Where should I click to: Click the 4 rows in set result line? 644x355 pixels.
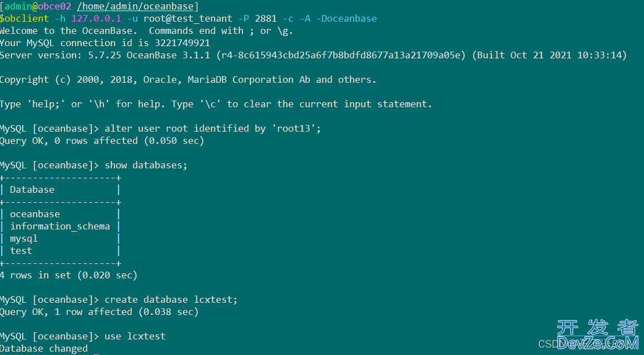click(x=68, y=276)
